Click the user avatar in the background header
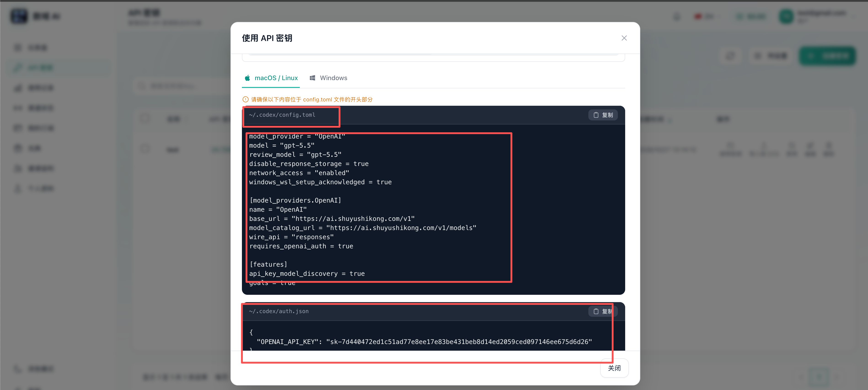Viewport: 868px width, 390px height. [786, 16]
